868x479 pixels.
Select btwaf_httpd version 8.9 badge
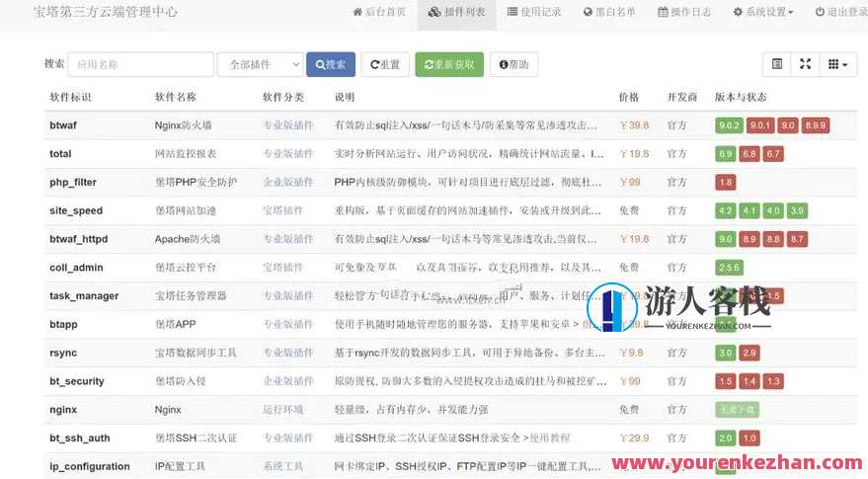tap(749, 239)
